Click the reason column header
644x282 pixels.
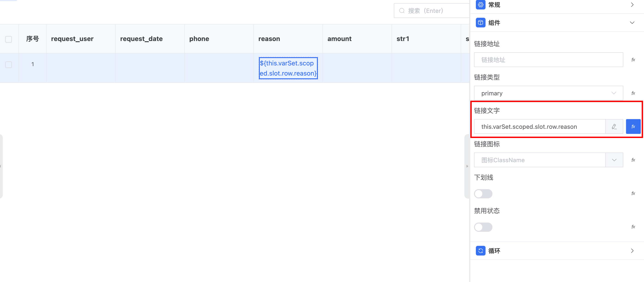pyautogui.click(x=288, y=39)
